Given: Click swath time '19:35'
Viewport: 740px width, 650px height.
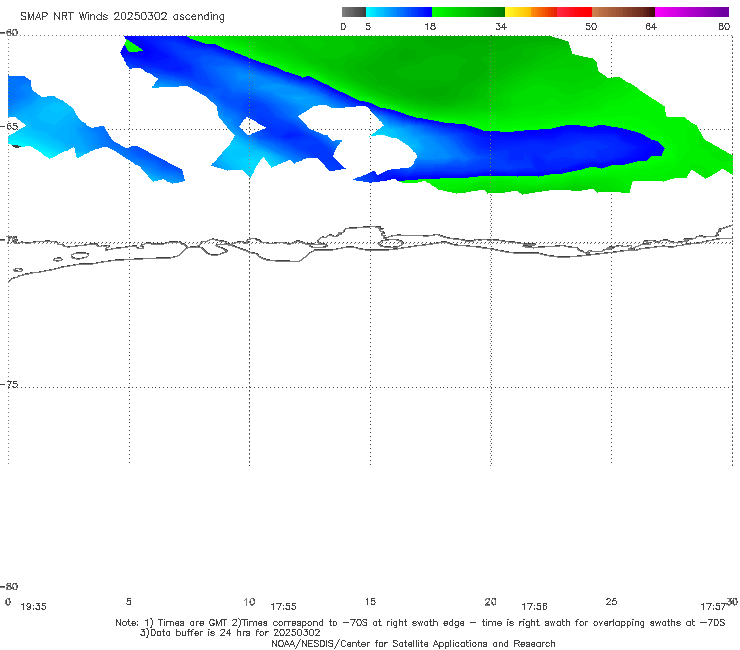Looking at the screenshot, I should tap(34, 607).
